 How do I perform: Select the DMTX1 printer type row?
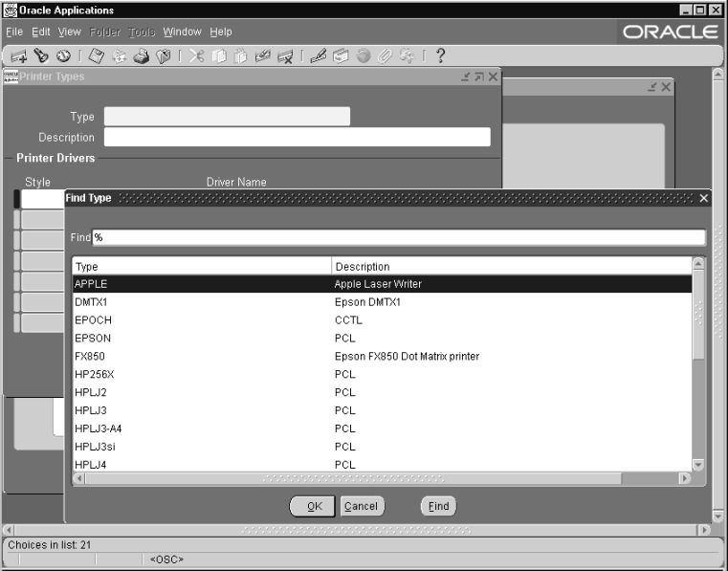pyautogui.click(x=382, y=302)
